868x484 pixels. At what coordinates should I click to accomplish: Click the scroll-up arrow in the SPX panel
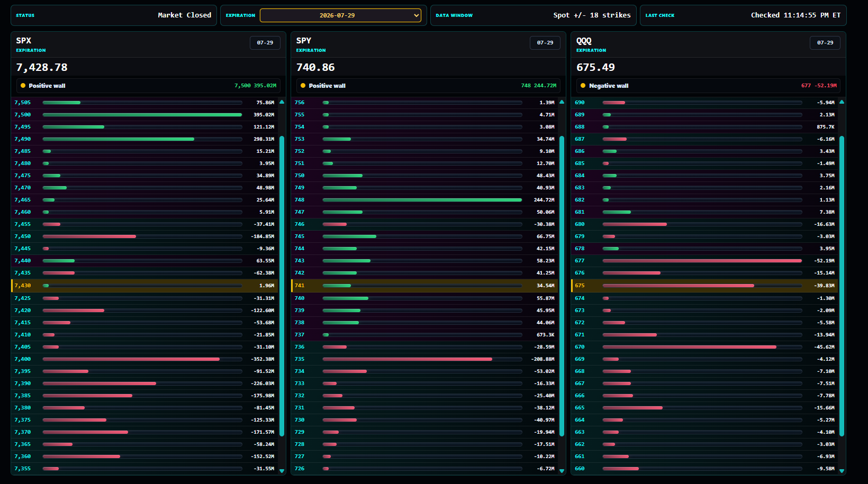[282, 102]
